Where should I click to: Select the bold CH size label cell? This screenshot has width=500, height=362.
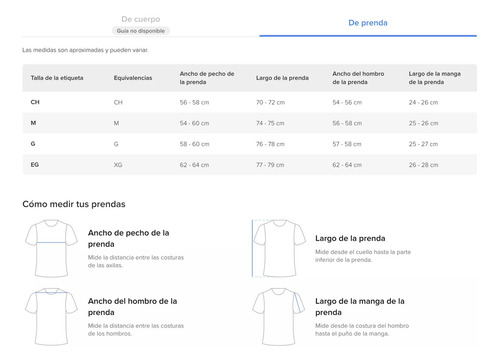coord(35,102)
